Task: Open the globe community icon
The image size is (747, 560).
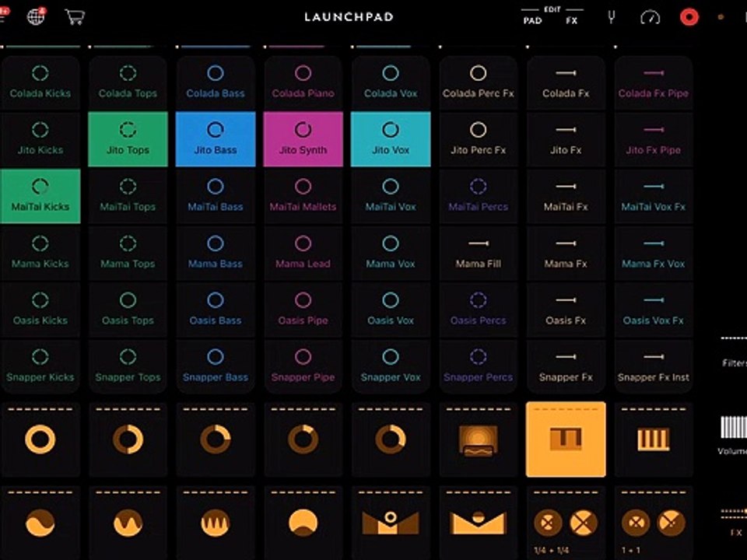Action: pyautogui.click(x=37, y=16)
